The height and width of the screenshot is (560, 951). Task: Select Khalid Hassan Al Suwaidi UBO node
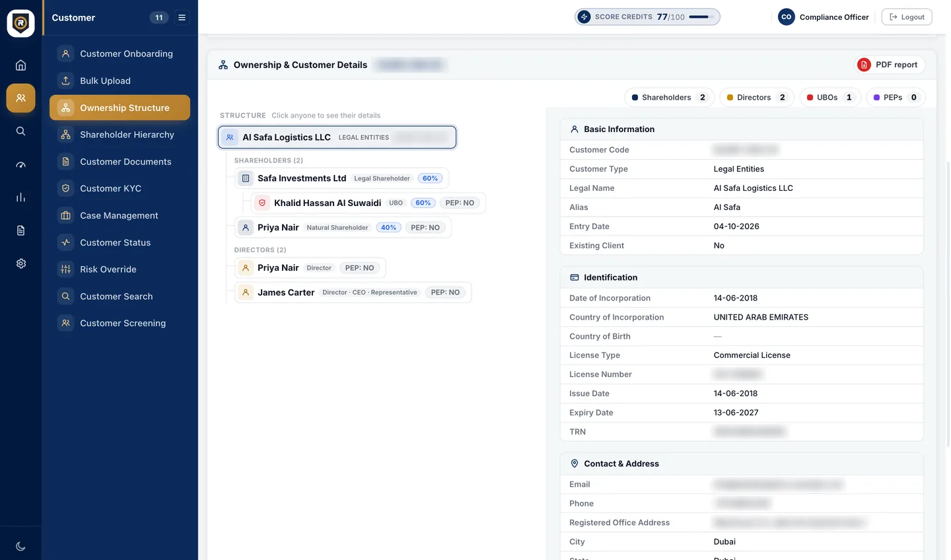pos(369,203)
